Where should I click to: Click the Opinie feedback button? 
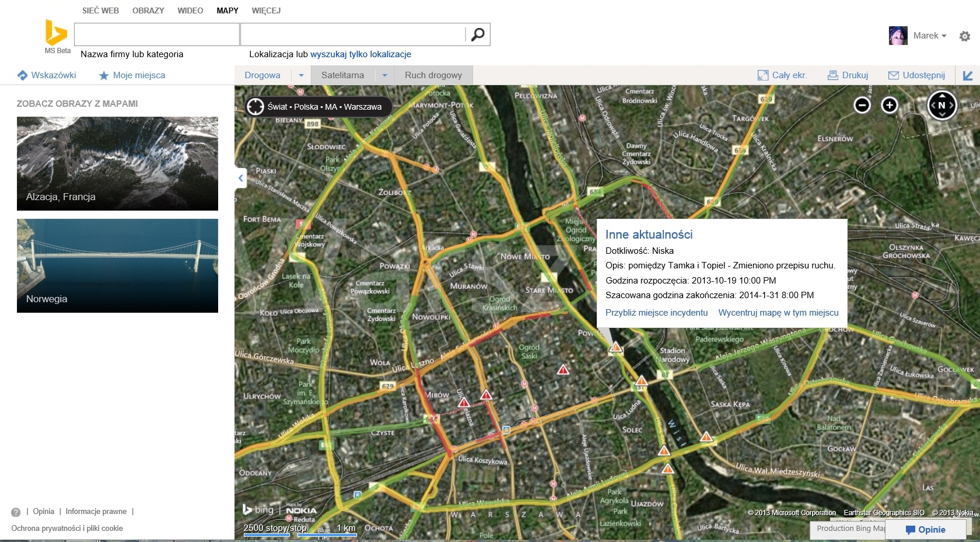tap(925, 530)
